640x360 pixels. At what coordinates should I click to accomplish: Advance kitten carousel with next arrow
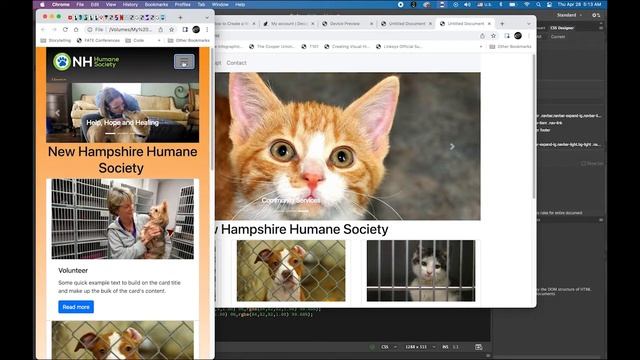pyautogui.click(x=452, y=147)
